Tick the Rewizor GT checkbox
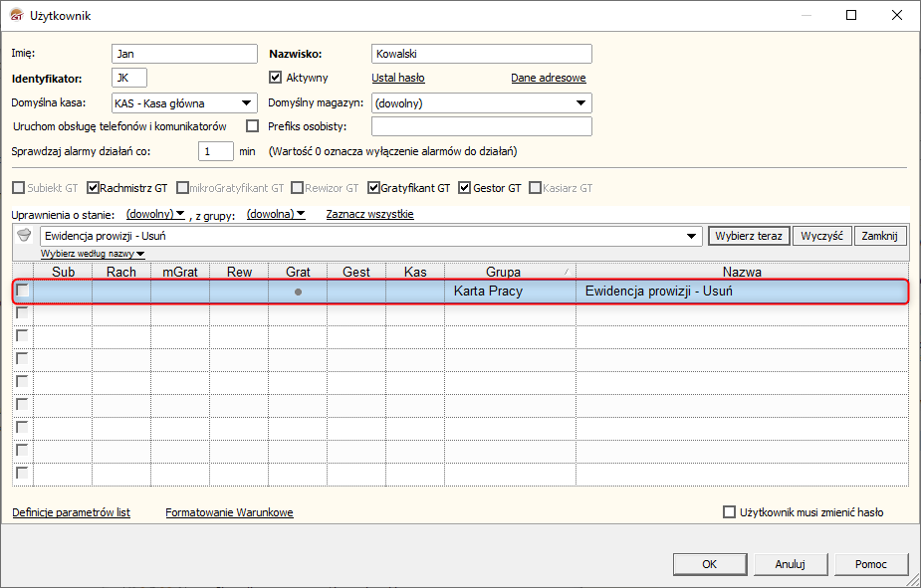The height and width of the screenshot is (588, 921). (298, 188)
